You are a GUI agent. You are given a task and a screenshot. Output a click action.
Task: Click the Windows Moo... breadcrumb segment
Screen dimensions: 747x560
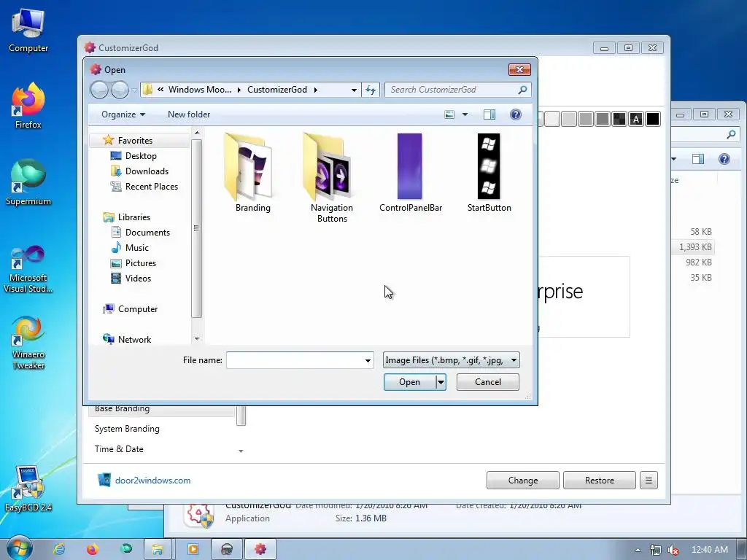coord(200,90)
